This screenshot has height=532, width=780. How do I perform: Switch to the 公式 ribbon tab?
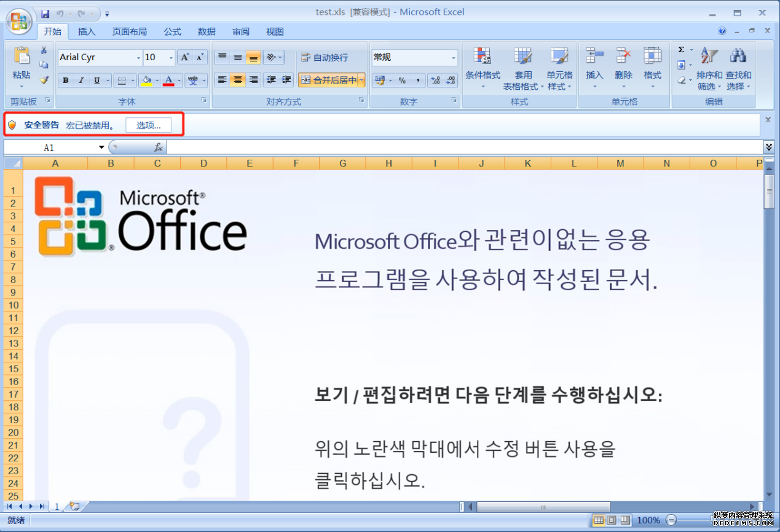pos(172,31)
